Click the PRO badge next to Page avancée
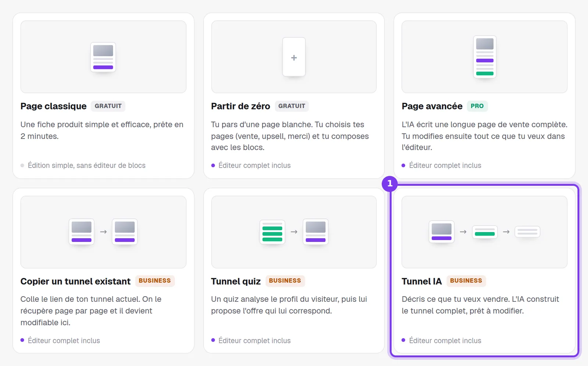 (x=477, y=106)
